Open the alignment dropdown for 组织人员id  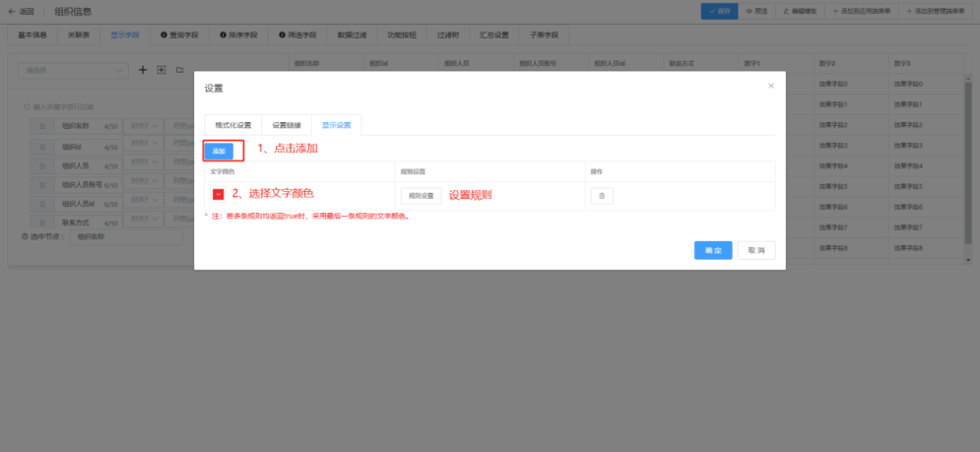point(143,200)
